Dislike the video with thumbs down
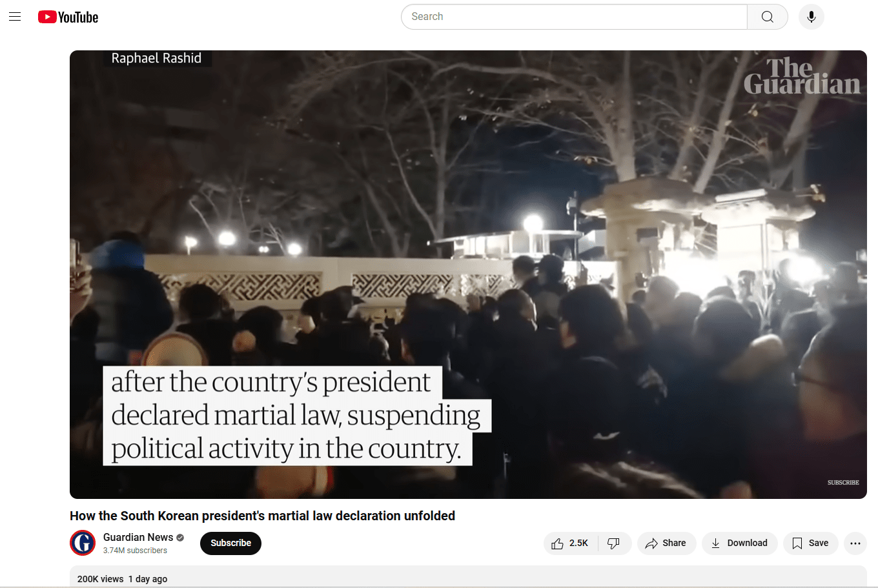Screen dimensions: 878x588 [x=614, y=543]
